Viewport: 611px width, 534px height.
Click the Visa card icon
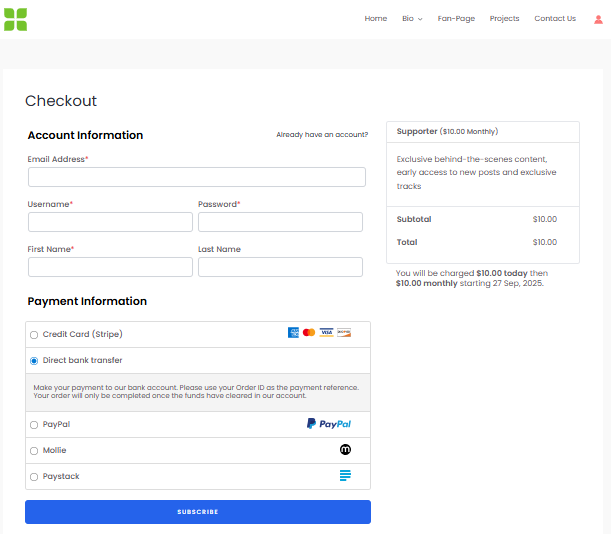click(x=327, y=332)
